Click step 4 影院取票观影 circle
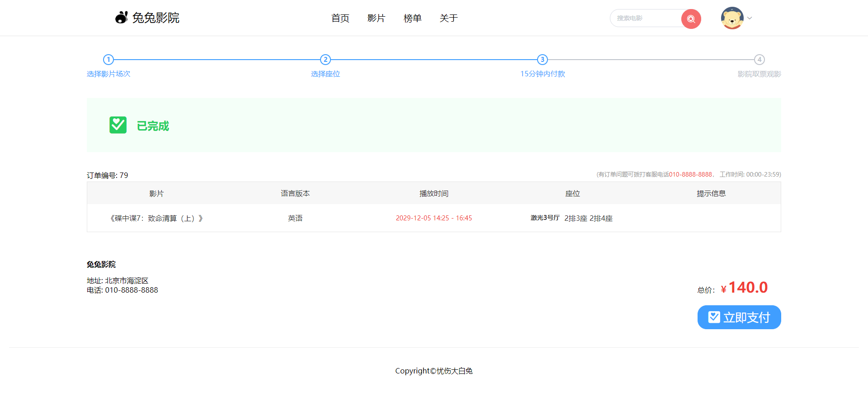This screenshot has height=415, width=868. pos(759,59)
